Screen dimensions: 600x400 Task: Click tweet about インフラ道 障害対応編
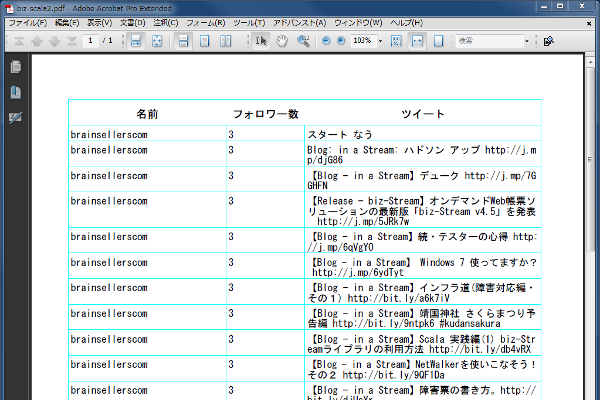pos(422,293)
